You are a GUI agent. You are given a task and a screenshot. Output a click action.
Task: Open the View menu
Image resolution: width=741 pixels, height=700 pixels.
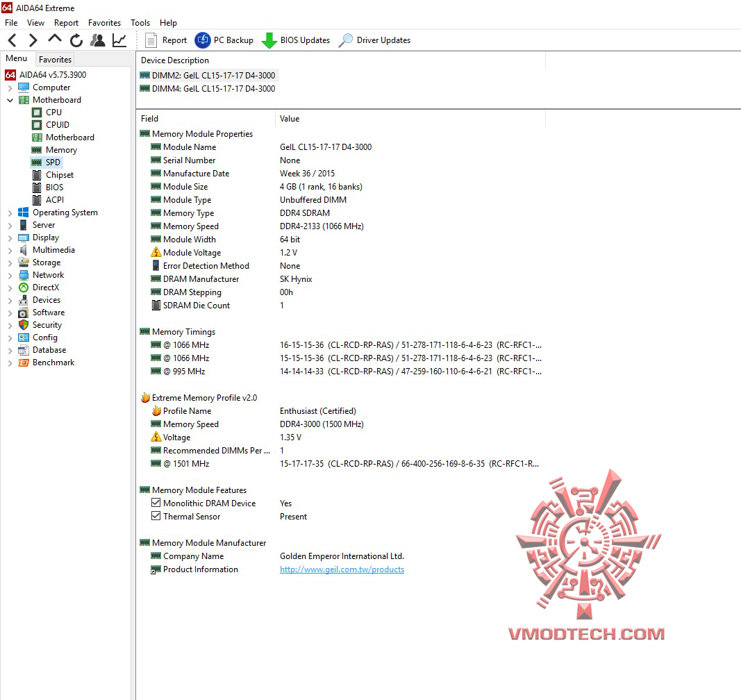(35, 23)
